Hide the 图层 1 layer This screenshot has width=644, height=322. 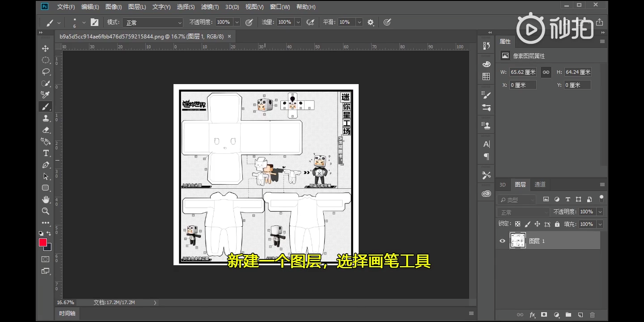point(502,241)
